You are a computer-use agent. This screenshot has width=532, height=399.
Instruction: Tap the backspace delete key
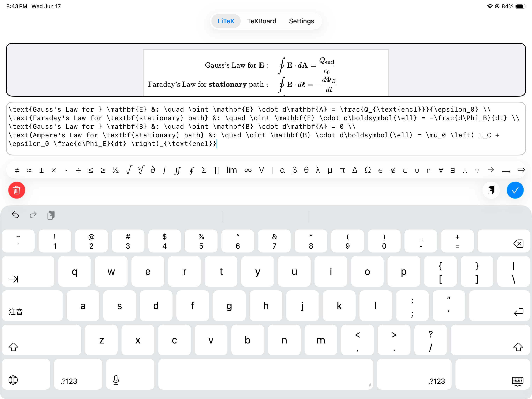coord(504,241)
